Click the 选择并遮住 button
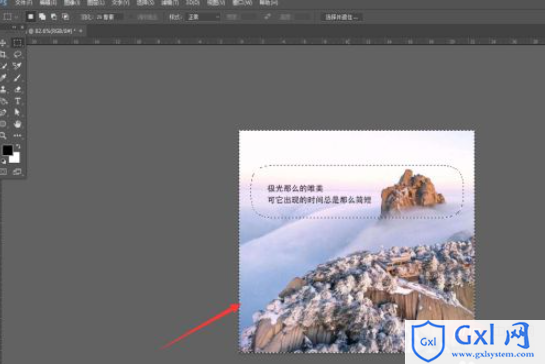The width and height of the screenshot is (545, 364). (x=341, y=17)
